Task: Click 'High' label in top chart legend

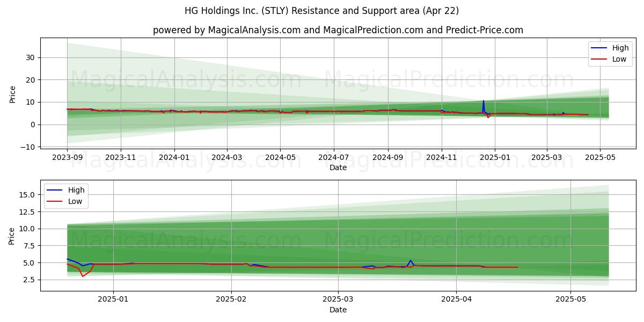Action: [621, 48]
